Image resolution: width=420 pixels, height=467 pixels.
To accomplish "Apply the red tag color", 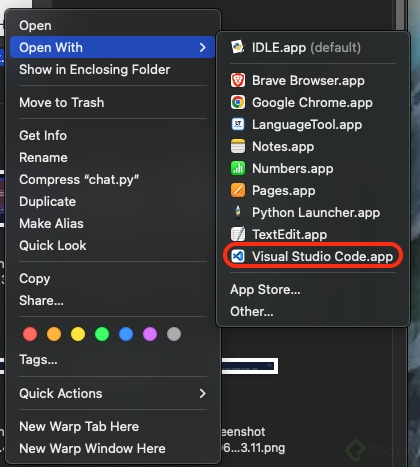I will [30, 334].
